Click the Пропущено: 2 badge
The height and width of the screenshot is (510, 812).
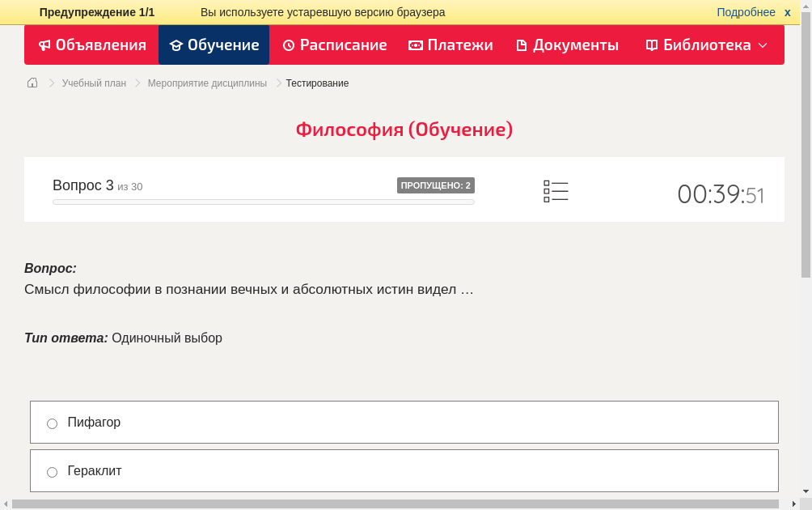click(435, 185)
